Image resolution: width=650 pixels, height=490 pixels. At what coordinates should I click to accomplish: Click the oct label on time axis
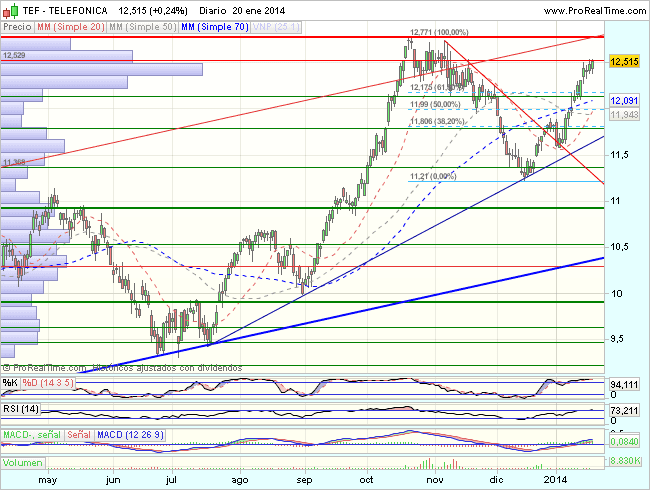pos(366,480)
